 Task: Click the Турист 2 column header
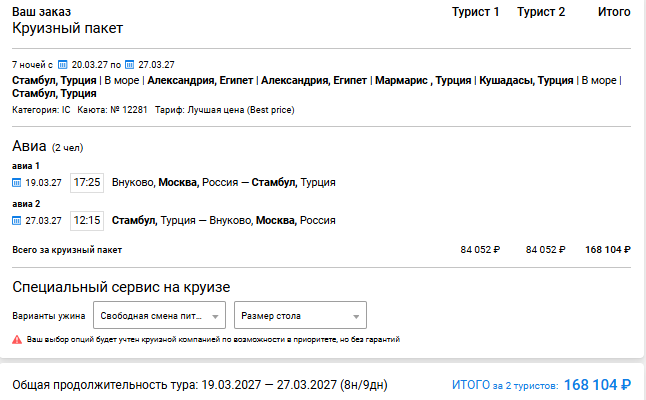[x=541, y=12]
